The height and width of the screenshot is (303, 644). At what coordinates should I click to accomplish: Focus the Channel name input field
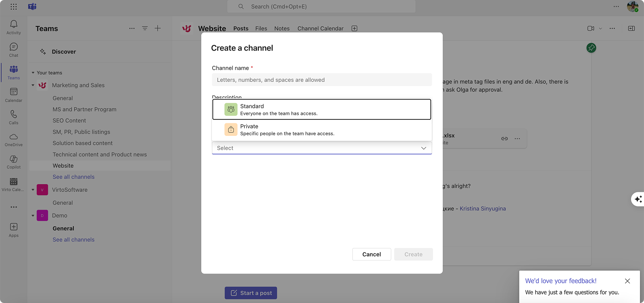pyautogui.click(x=322, y=80)
